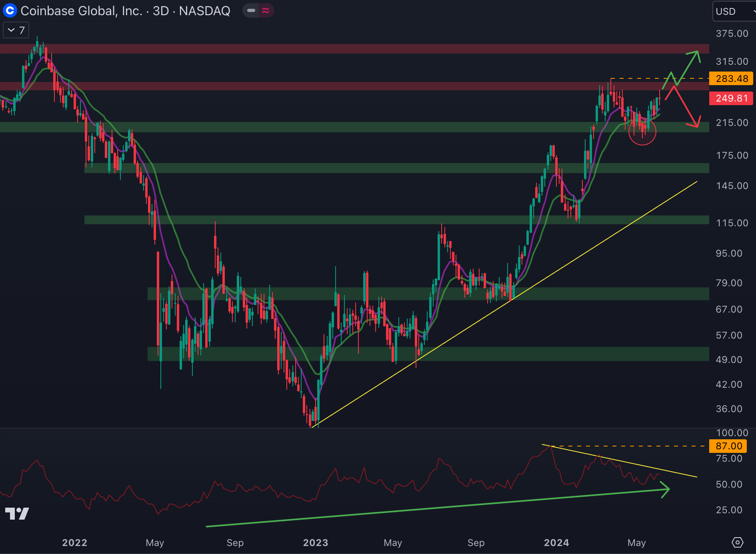Image resolution: width=756 pixels, height=554 pixels.
Task: Click the Coinbase logo icon
Action: pos(10,11)
